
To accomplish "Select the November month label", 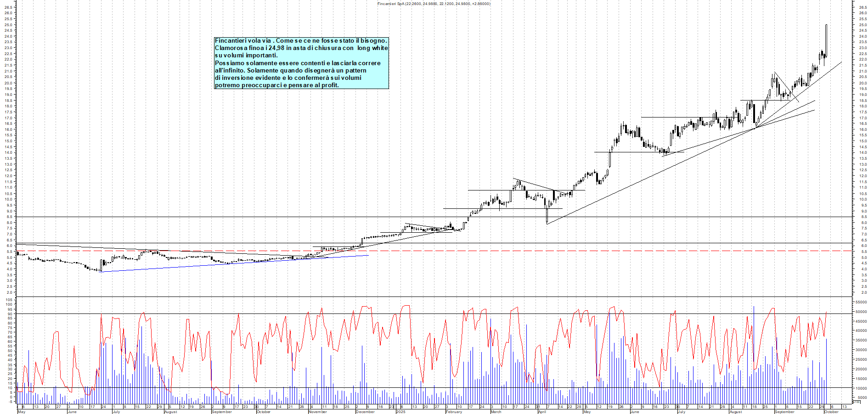I will (317, 412).
